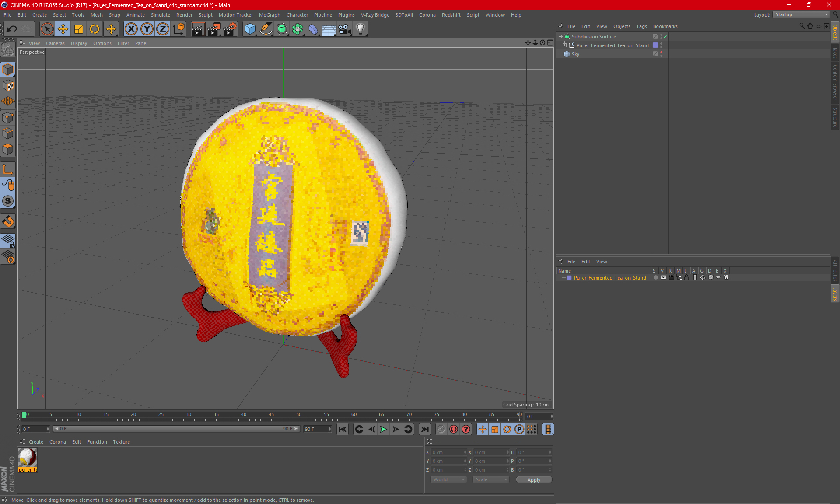Click the Texture tab in material panel

tap(121, 441)
